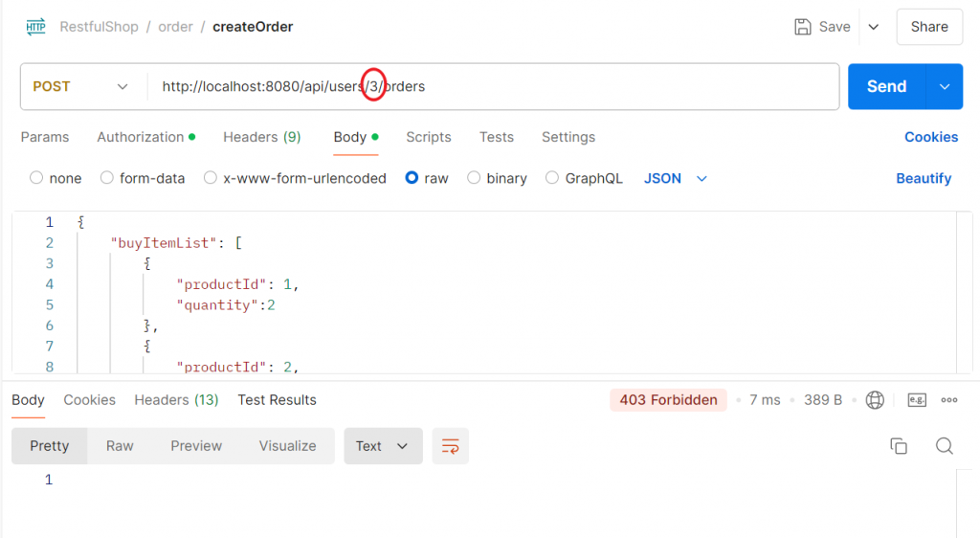The width and height of the screenshot is (980, 538).
Task: Copy the response body to clipboard
Action: click(x=898, y=446)
